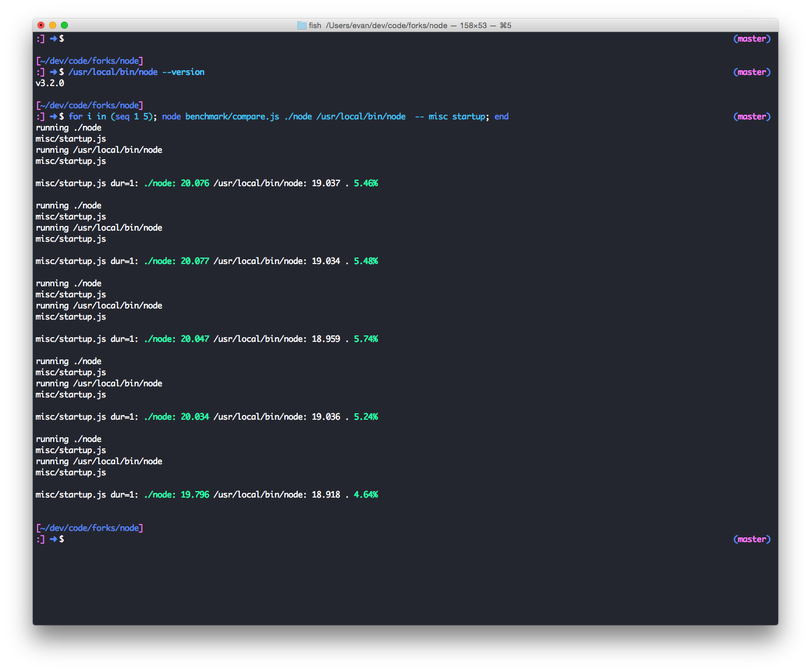Click the 18.959 timing value for /usr/local/bin/node
Viewport: 811px width, 672px height.
(x=326, y=339)
